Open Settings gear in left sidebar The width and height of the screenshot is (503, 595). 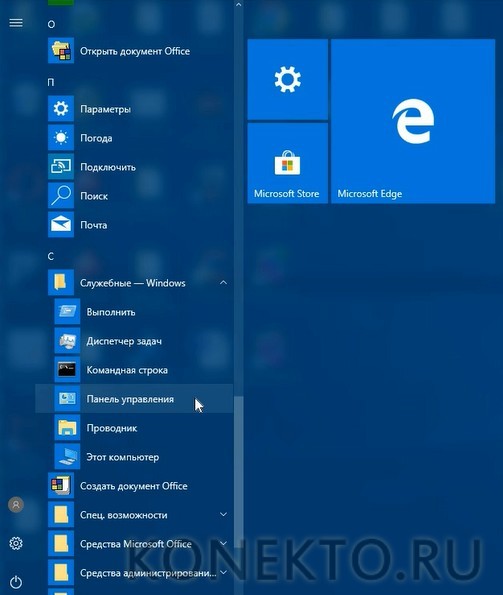click(x=16, y=543)
